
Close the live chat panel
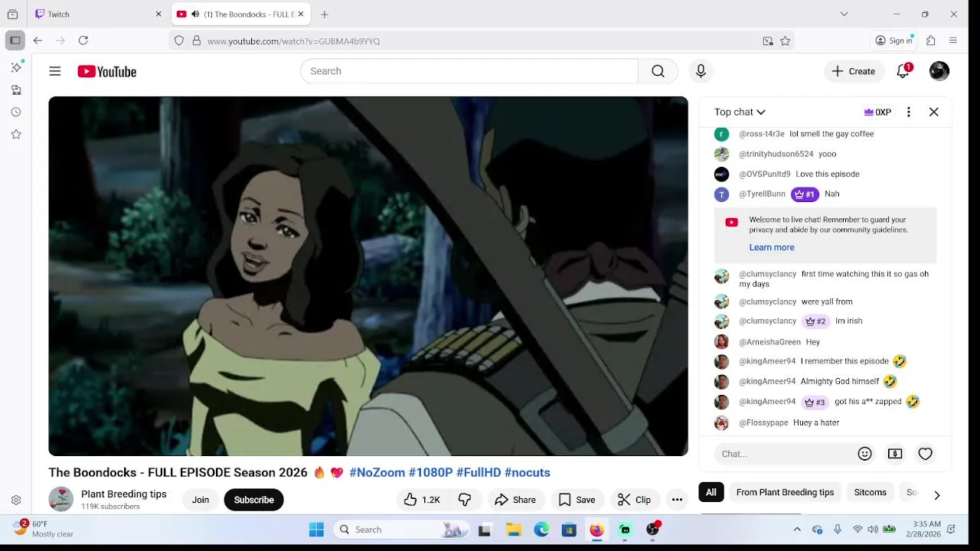pyautogui.click(x=934, y=112)
